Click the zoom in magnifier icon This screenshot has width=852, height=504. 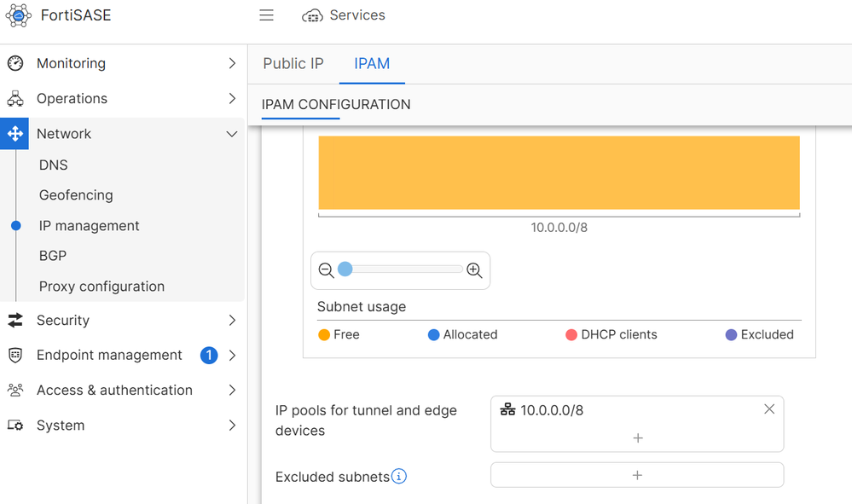[475, 271]
